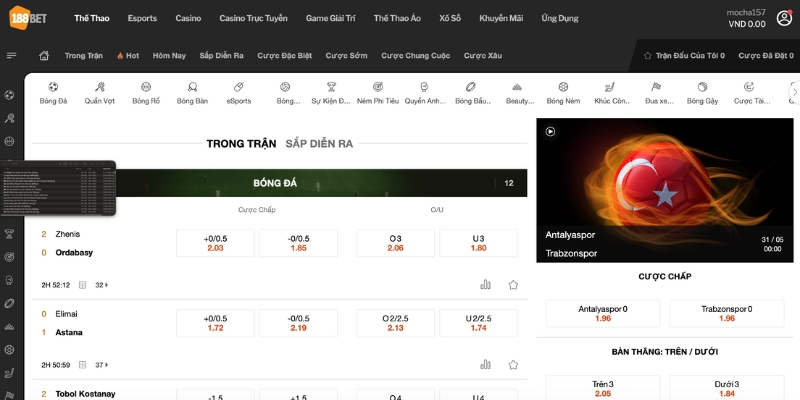The image size is (800, 400).
Task: Bet on Trabzonspor 0 at 1.96
Action: point(727,313)
